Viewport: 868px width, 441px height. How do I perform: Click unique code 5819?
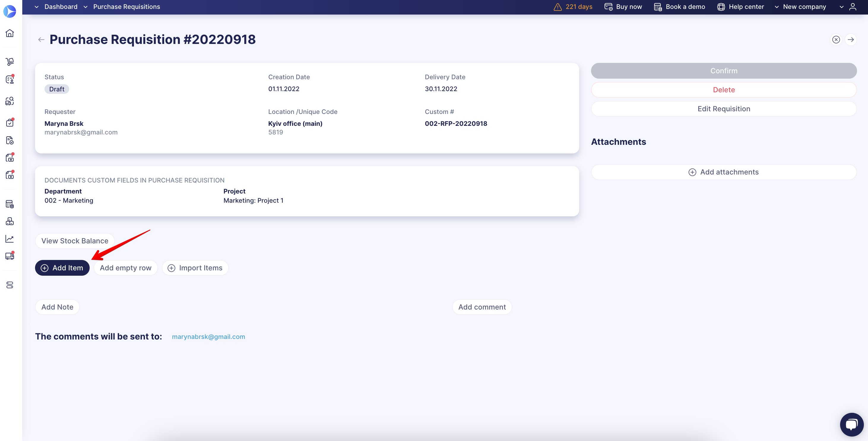coord(276,132)
